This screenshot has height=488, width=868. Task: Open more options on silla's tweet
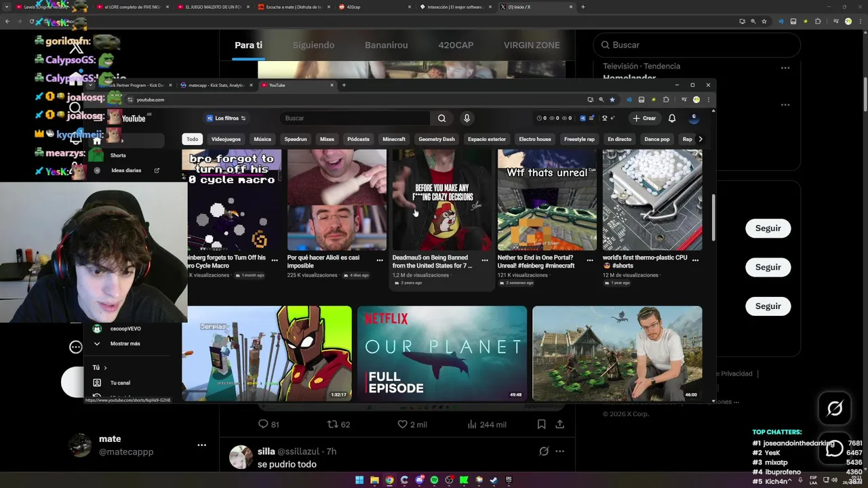(559, 451)
